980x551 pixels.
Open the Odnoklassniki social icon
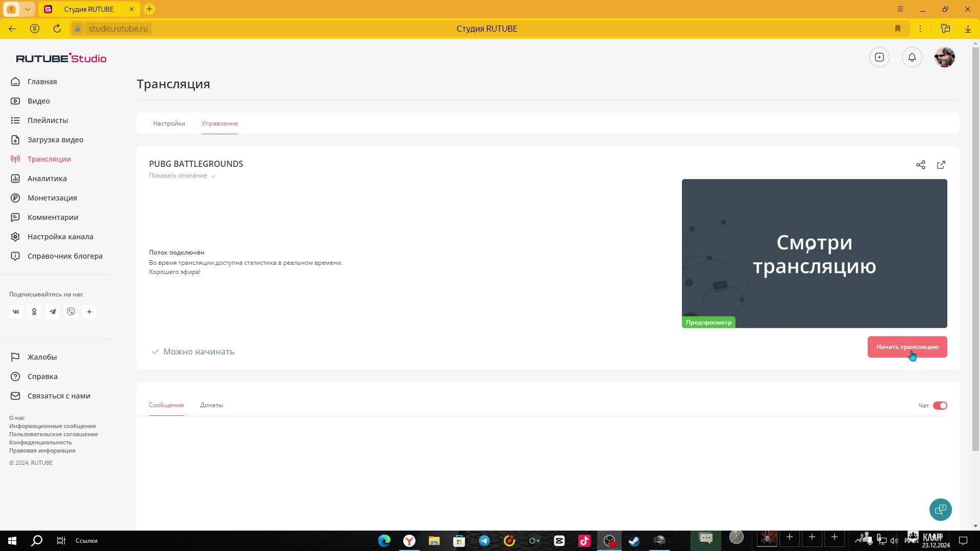click(x=34, y=312)
